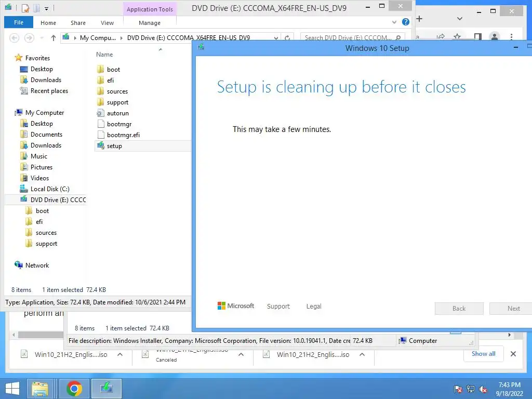Open Explorer help question mark icon
Image resolution: width=532 pixels, height=399 pixels.
405,22
